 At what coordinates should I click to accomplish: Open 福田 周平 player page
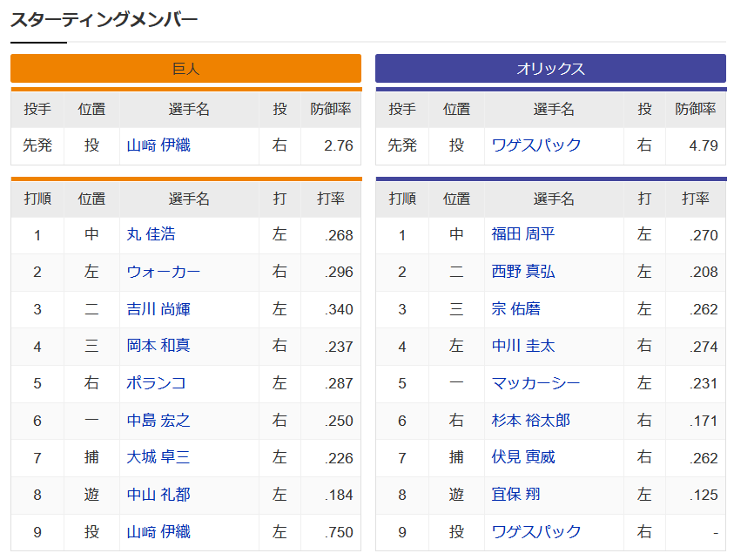[523, 234]
